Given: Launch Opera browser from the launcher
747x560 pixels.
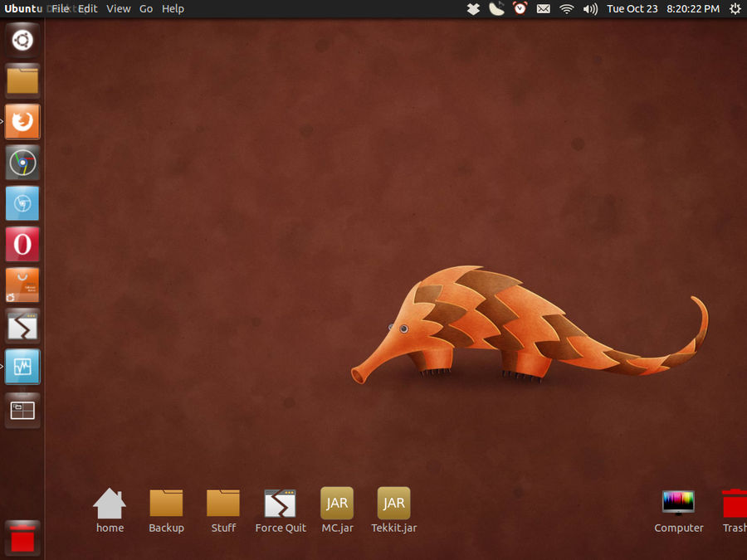Looking at the screenshot, I should [x=22, y=244].
